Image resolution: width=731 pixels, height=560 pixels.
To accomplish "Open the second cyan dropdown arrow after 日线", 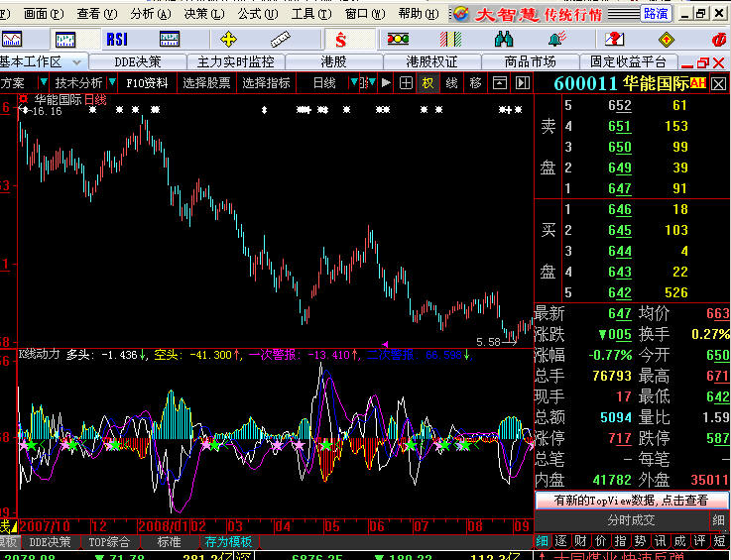I will coord(372,82).
